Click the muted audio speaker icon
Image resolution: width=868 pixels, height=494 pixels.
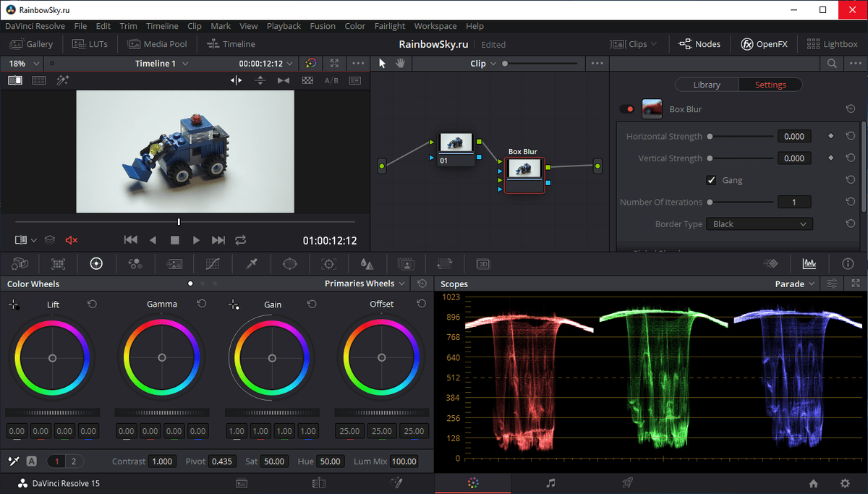(71, 240)
